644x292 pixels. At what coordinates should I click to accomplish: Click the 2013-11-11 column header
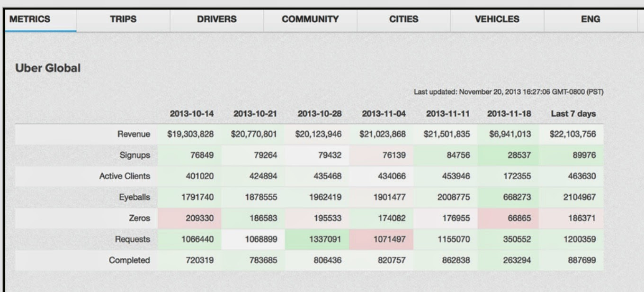pyautogui.click(x=448, y=114)
